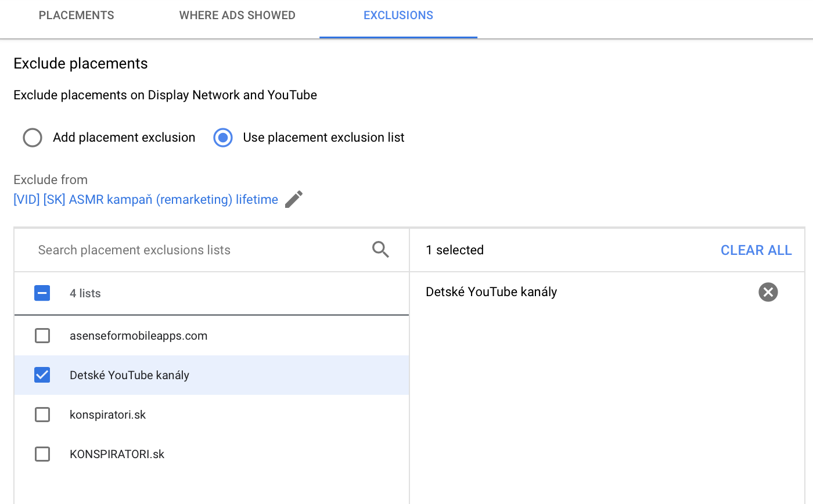Screen dimensions: 813x504
Task: Click the magnifier search icon
Action: (x=380, y=250)
